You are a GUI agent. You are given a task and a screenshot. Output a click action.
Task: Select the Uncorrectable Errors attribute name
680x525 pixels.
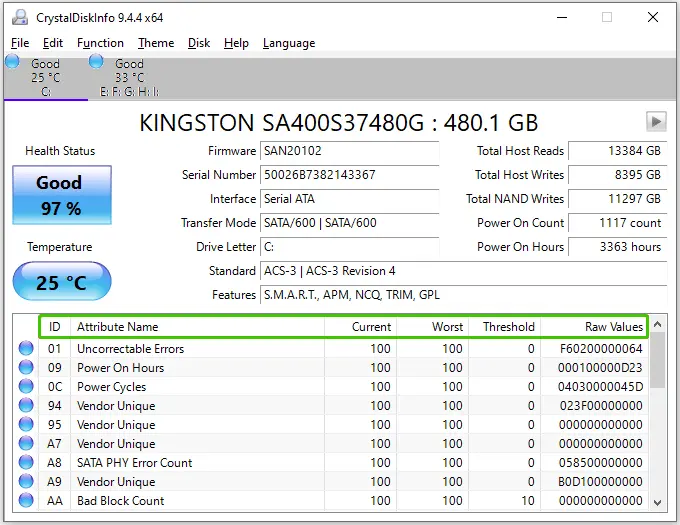coord(131,349)
